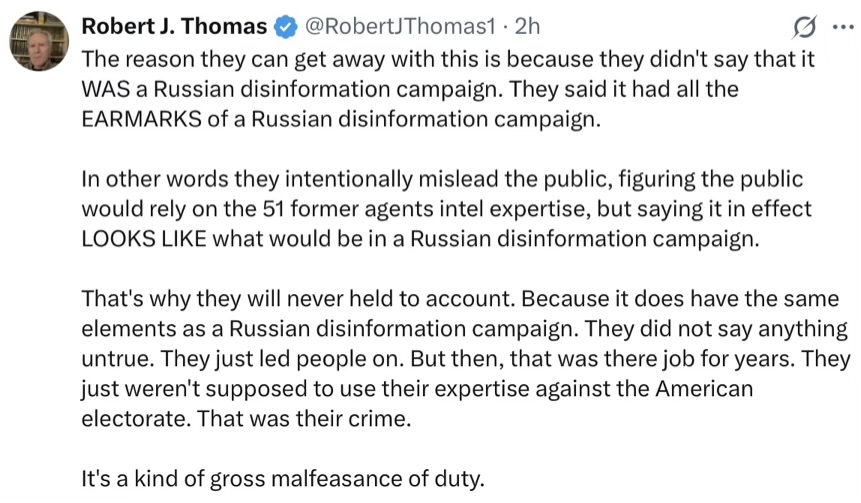Open the three-dot more options menu
The image size is (861, 503).
pyautogui.click(x=843, y=27)
